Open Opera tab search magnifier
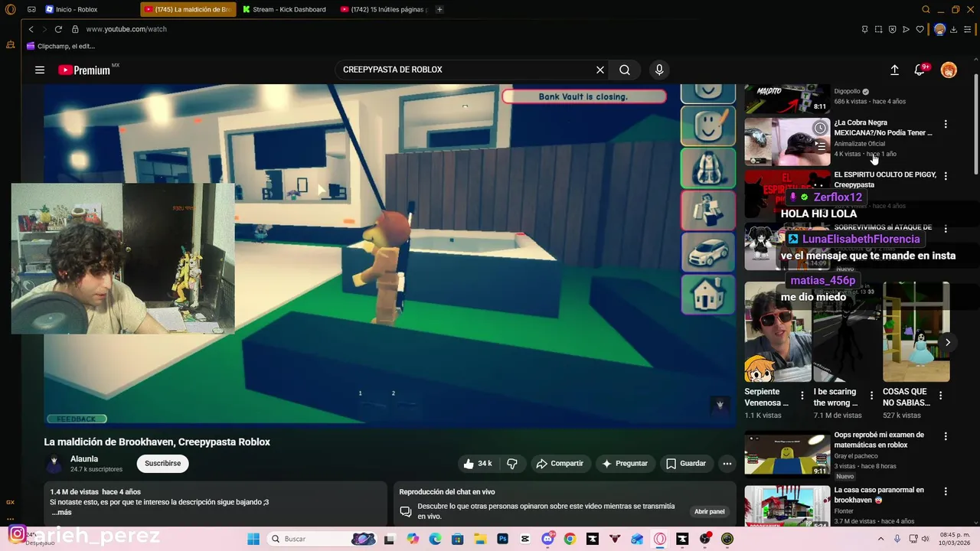 (926, 9)
